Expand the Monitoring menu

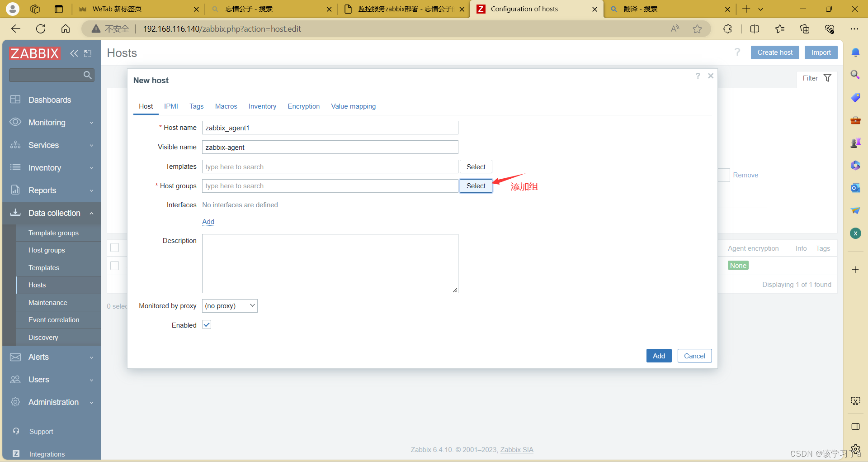[x=52, y=122]
